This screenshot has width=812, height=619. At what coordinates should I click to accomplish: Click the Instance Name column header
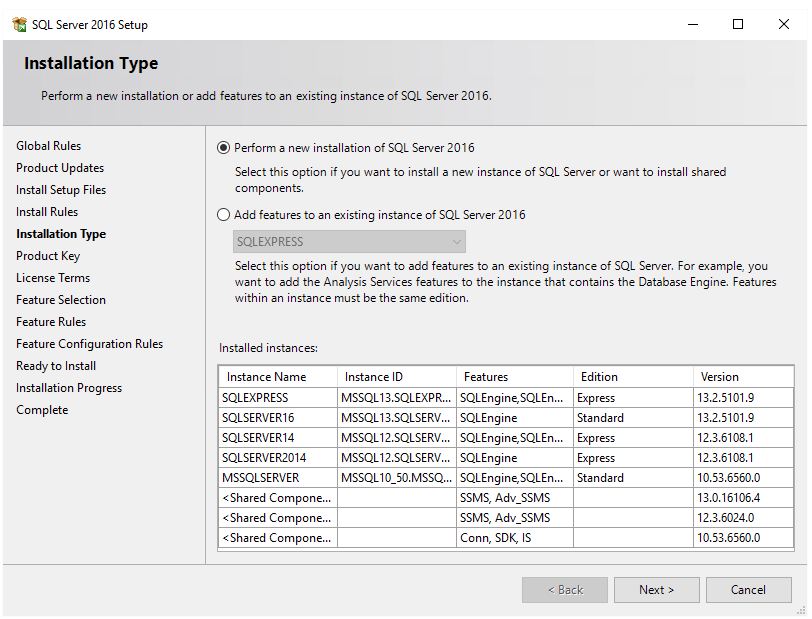(x=278, y=377)
